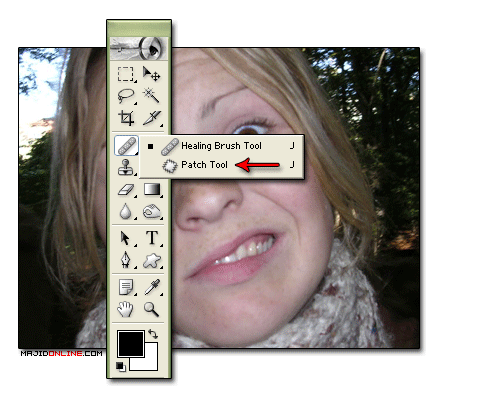
Task: Swap foreground and background colors
Action: click(x=153, y=334)
